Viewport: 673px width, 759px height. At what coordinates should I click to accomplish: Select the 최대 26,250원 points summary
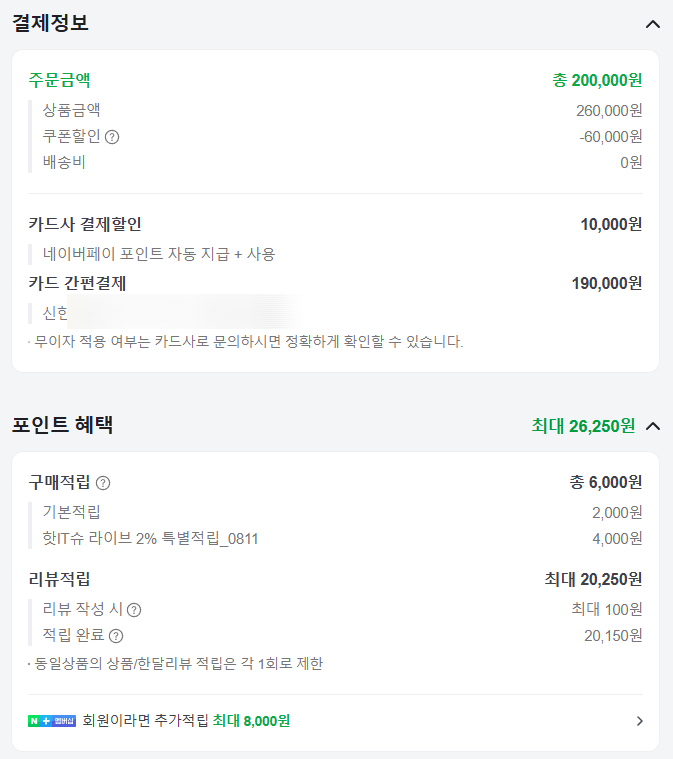583,426
